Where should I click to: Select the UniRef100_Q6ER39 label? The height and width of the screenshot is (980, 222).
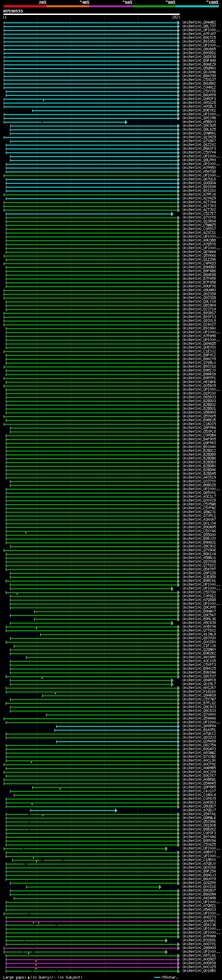coord(199,57)
